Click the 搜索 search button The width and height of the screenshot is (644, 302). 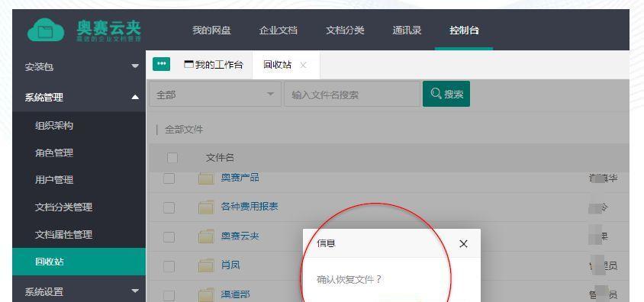446,94
